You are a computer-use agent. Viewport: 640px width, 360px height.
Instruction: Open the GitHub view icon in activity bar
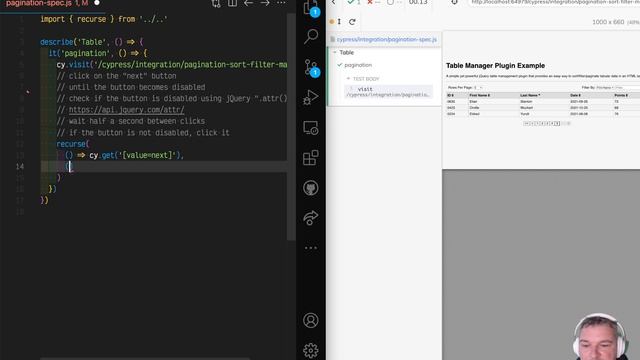point(311,188)
